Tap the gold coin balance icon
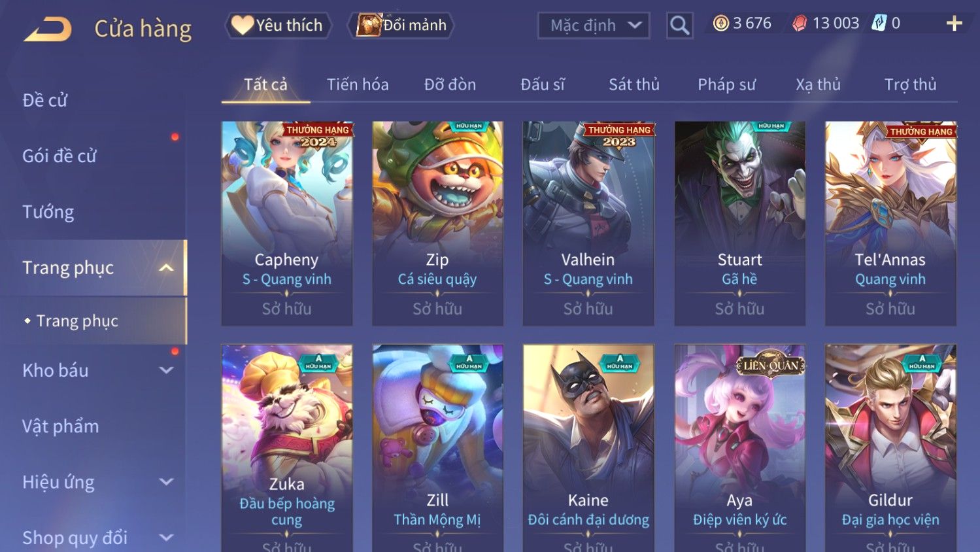Viewport: 980px width, 552px height. click(x=720, y=24)
